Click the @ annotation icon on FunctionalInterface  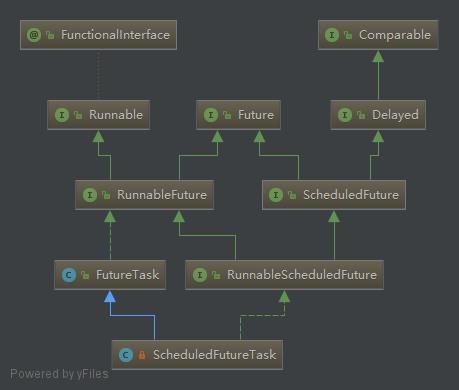point(34,35)
